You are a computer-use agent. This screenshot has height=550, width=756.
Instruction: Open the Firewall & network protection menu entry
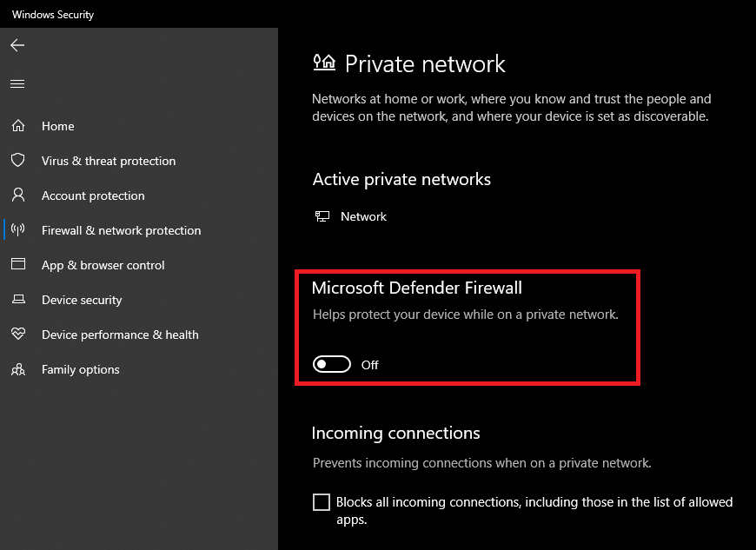click(121, 230)
